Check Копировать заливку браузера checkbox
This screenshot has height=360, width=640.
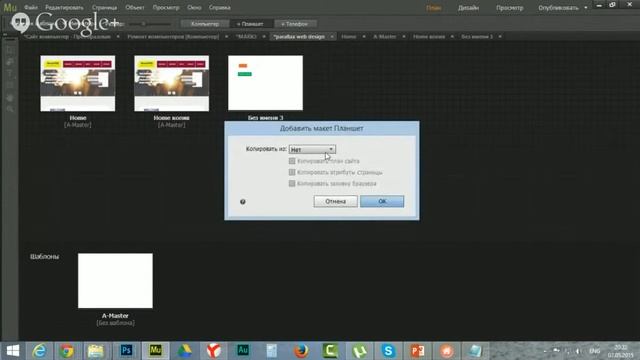pyautogui.click(x=292, y=184)
